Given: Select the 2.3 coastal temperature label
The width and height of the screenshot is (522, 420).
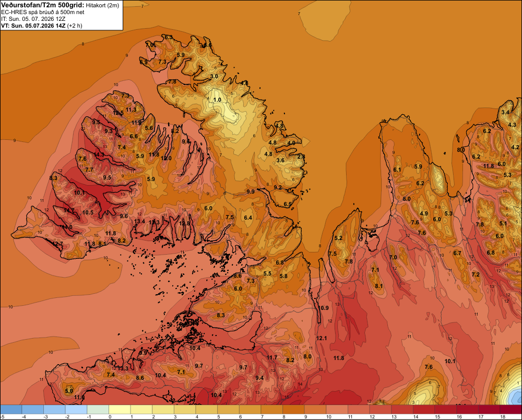Looking at the screenshot, I should pos(301,157).
